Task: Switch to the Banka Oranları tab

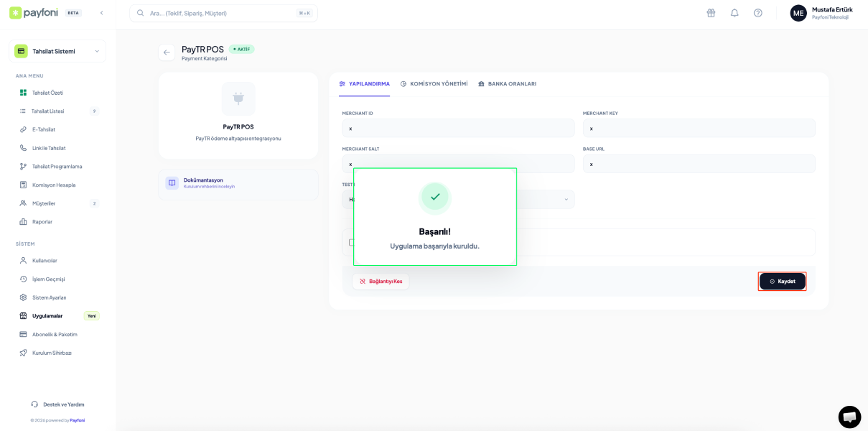Action: (x=507, y=84)
